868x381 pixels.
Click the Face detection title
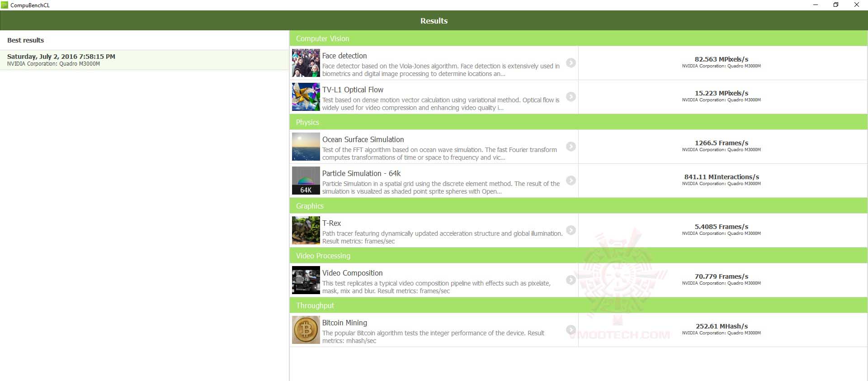(344, 56)
